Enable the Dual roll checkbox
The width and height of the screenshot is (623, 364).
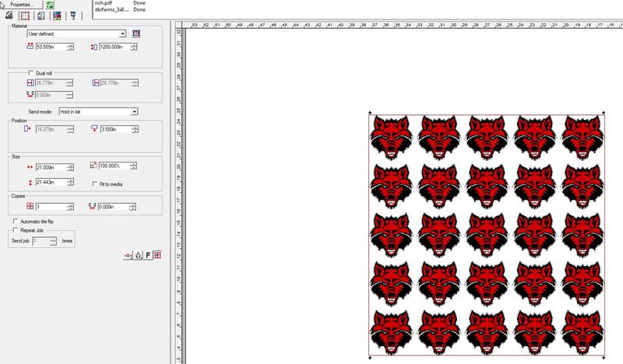(31, 73)
